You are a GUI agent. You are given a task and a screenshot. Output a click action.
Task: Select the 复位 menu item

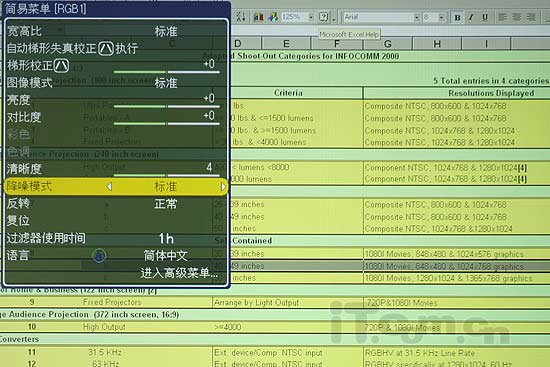point(116,221)
